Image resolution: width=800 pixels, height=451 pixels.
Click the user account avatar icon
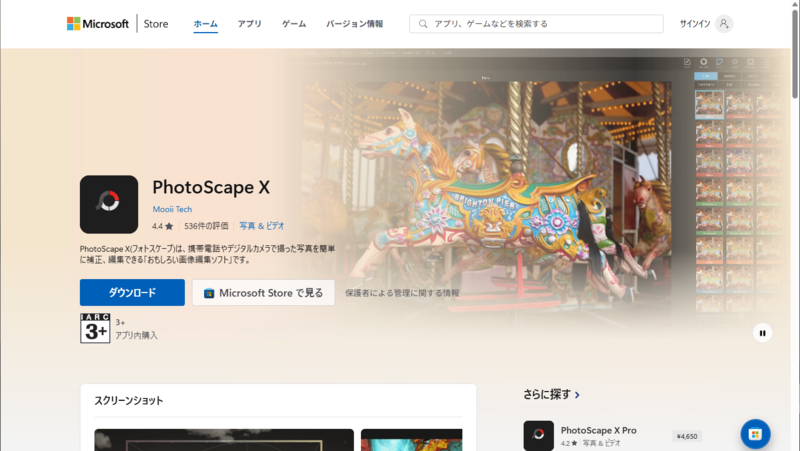[723, 23]
